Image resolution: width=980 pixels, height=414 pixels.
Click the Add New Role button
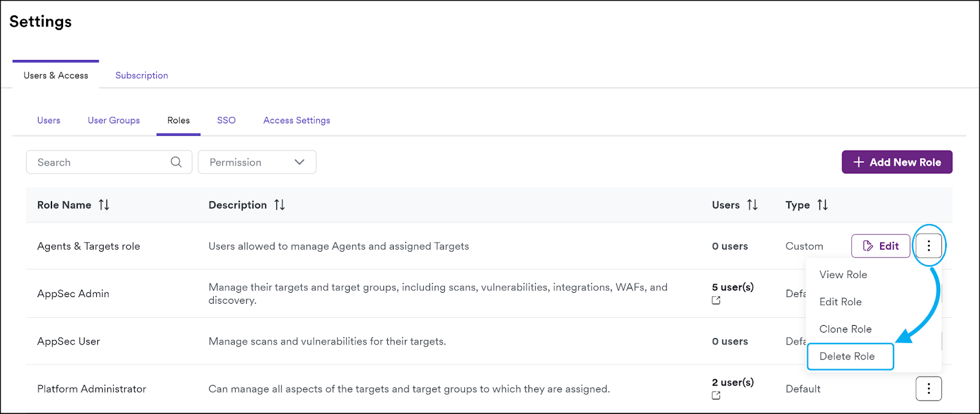click(x=897, y=162)
